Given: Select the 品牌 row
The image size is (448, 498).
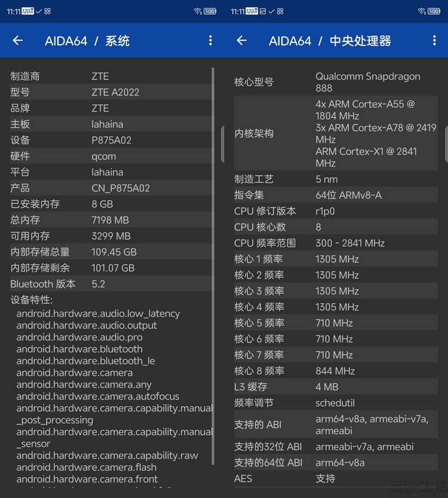Looking at the screenshot, I should [x=111, y=108].
